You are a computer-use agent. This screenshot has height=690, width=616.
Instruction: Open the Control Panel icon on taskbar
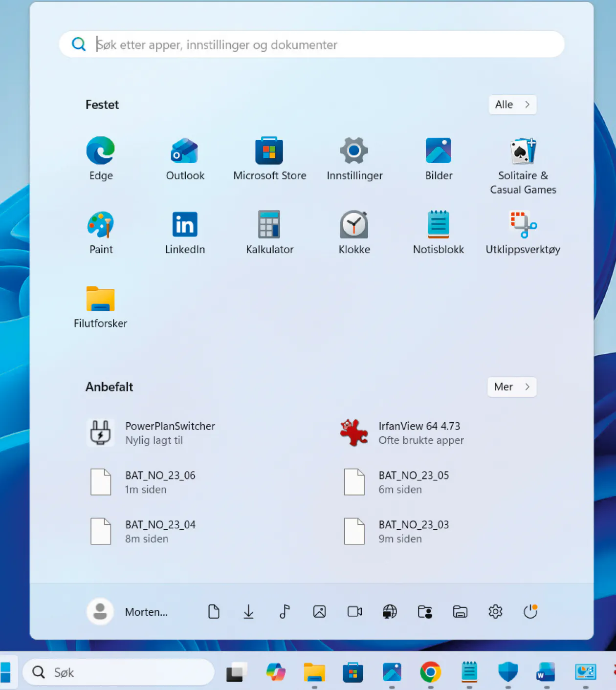tap(585, 672)
